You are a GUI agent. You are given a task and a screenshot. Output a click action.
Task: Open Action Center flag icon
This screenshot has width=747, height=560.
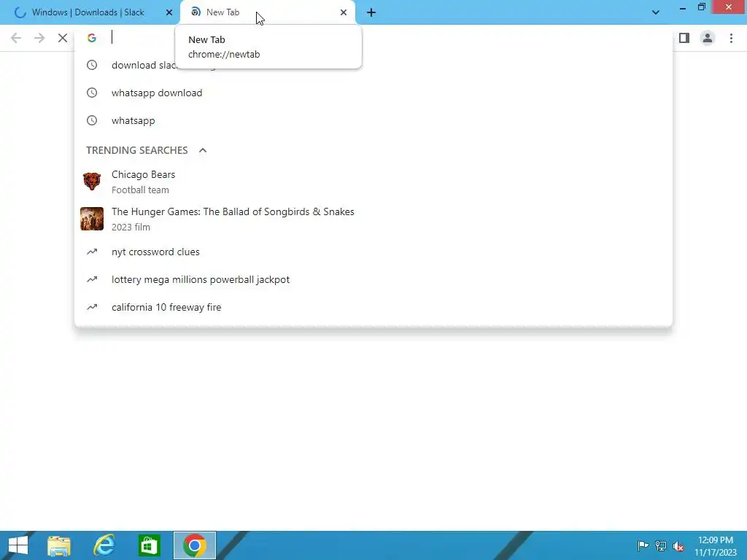pos(643,545)
